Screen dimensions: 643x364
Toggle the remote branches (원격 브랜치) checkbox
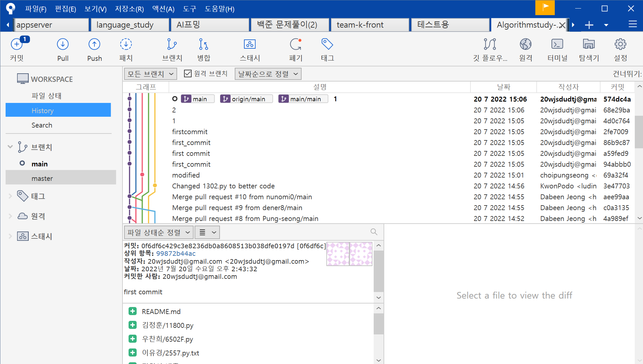188,74
